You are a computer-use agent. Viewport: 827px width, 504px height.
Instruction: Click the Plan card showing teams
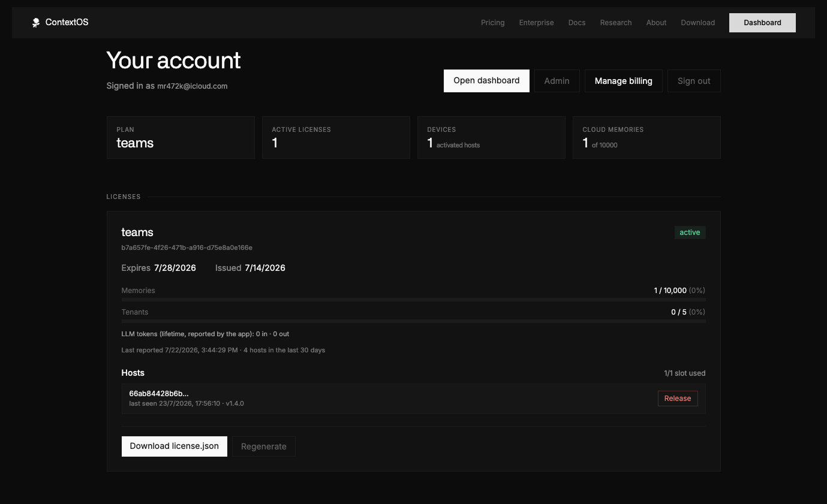[181, 138]
